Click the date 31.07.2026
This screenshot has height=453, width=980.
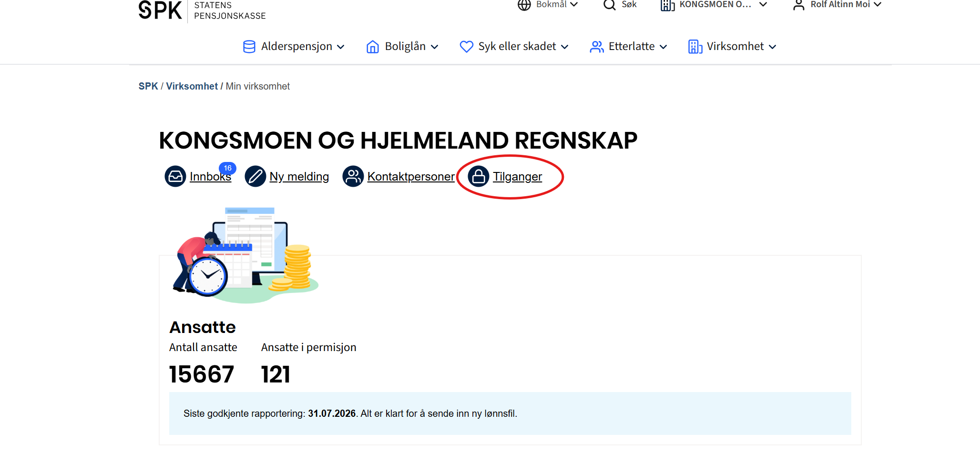pyautogui.click(x=332, y=413)
